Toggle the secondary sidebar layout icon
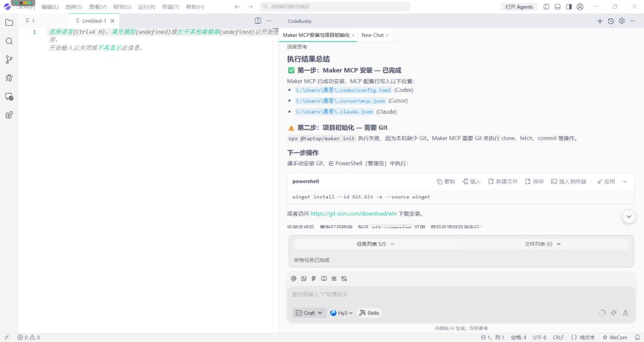This screenshot has width=644, height=342. coord(569,7)
